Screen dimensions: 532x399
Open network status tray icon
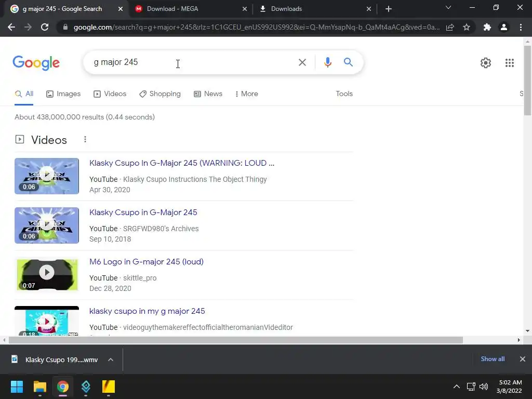tap(471, 387)
